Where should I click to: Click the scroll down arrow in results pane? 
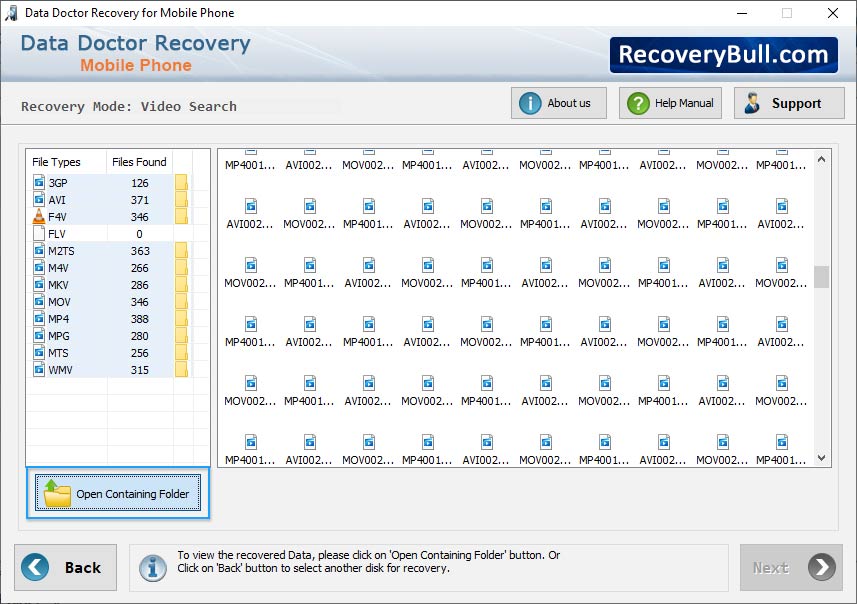pos(821,458)
